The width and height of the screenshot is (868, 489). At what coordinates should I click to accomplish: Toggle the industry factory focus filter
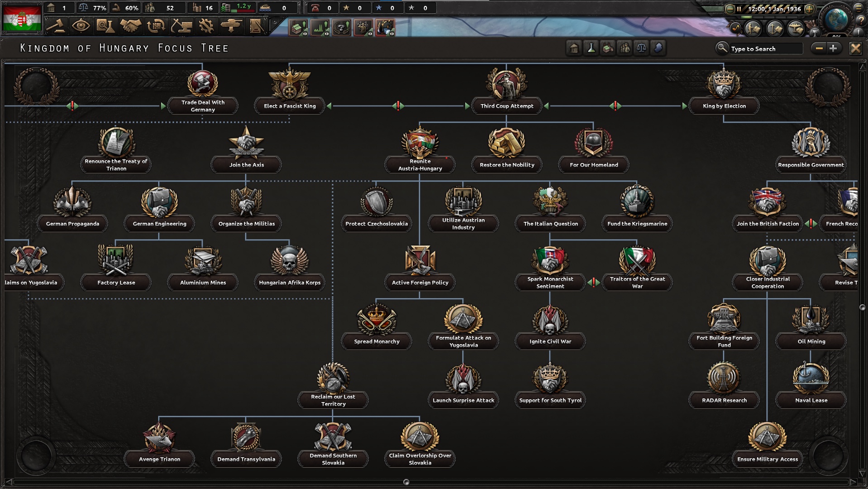tap(608, 48)
